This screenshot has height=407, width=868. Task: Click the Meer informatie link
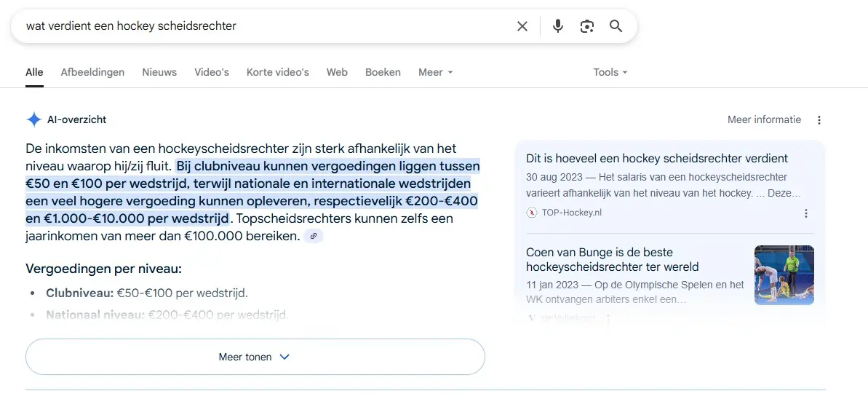(x=764, y=119)
